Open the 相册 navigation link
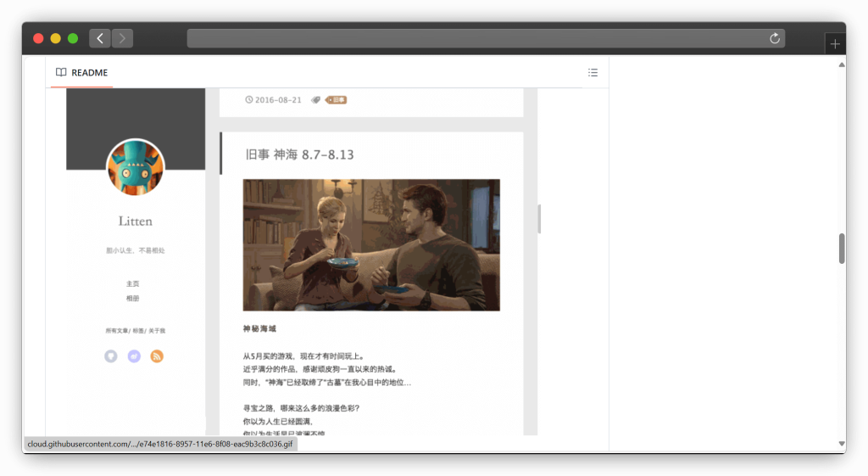 point(132,299)
